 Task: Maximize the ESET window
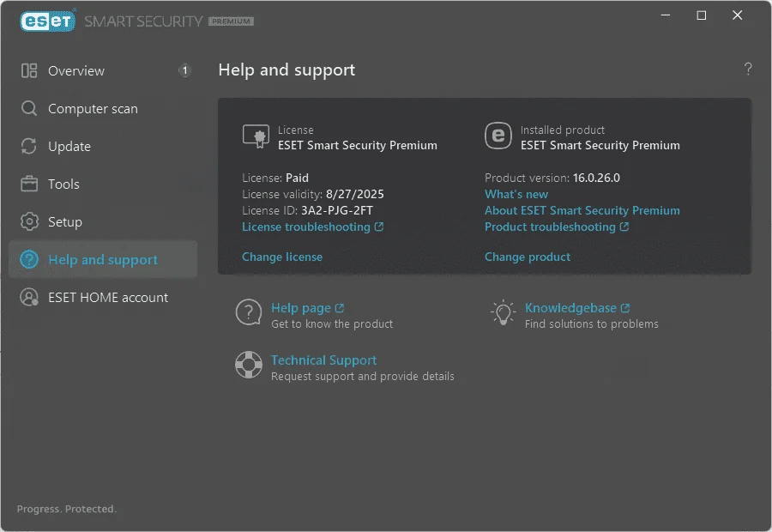702,15
